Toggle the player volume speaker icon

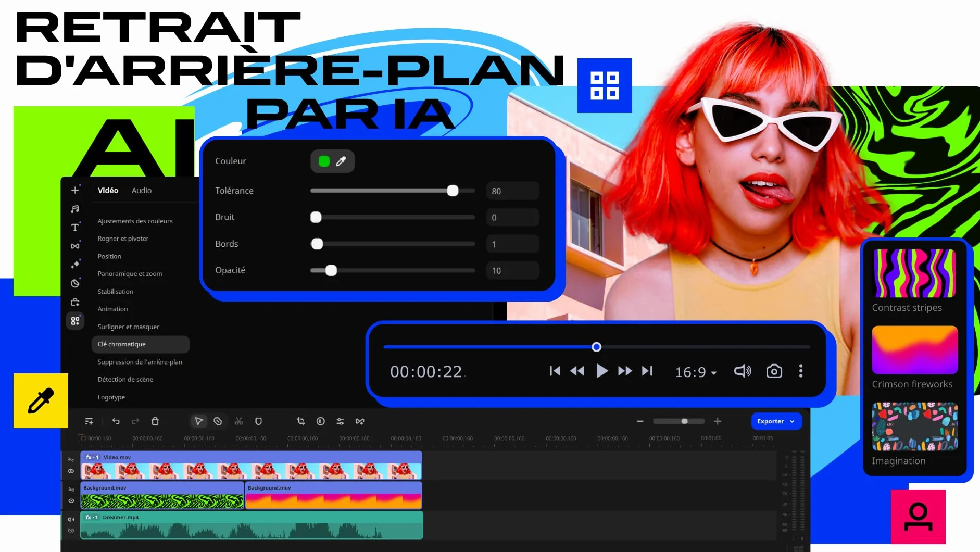click(743, 371)
